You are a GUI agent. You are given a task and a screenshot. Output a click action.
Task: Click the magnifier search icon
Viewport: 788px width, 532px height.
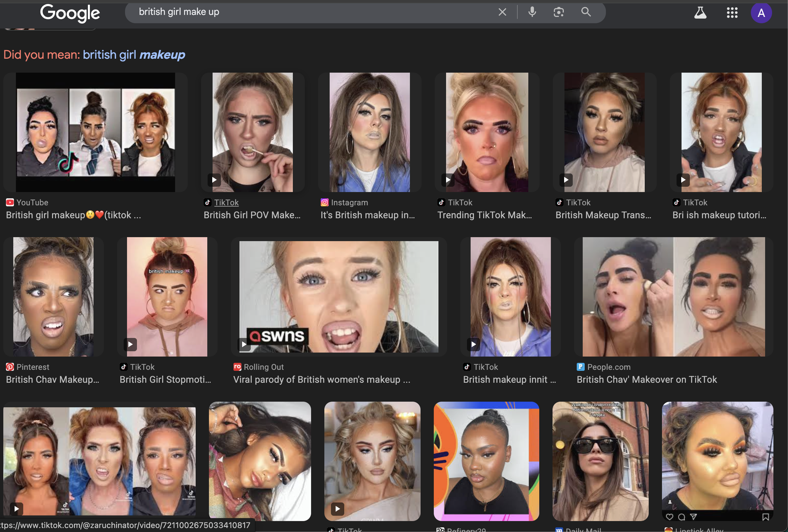[x=586, y=12]
